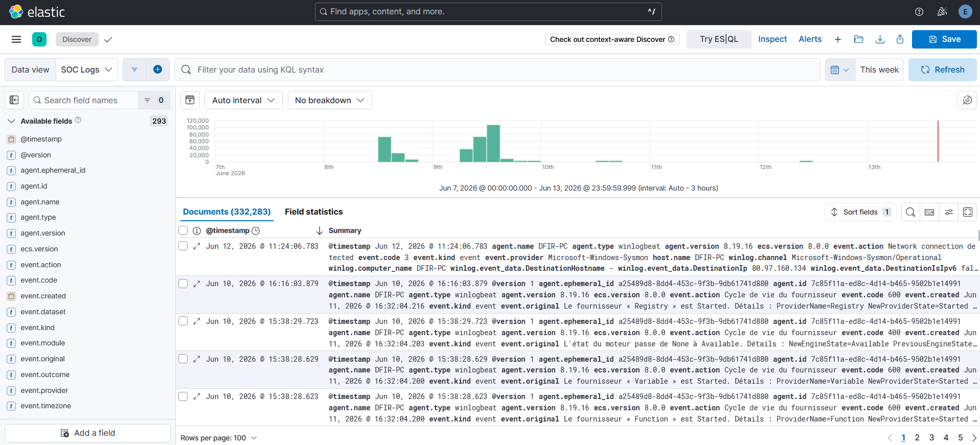Open the Sort fields popover
Image resolution: width=980 pixels, height=445 pixels.
pos(861,212)
